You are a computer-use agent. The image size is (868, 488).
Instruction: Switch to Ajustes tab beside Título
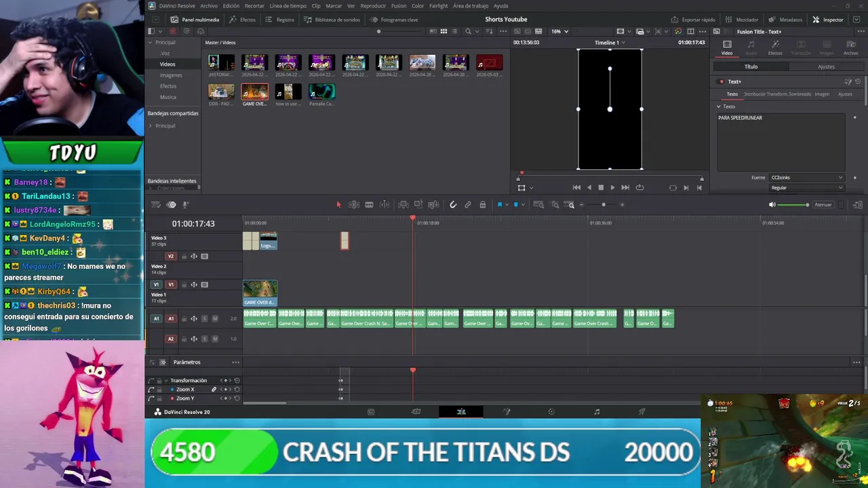pos(826,66)
